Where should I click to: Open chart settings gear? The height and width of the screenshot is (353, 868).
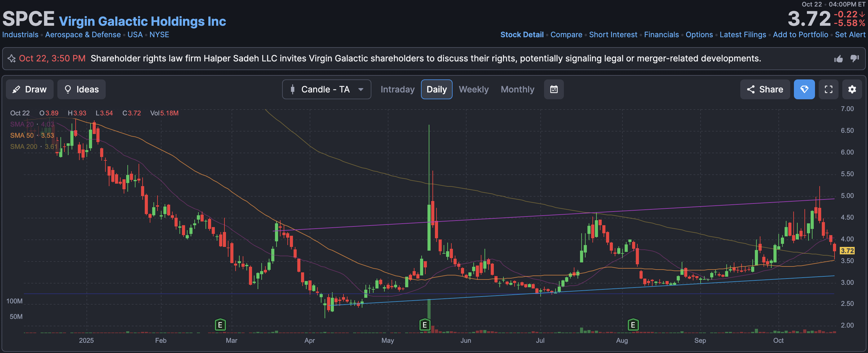coord(852,89)
